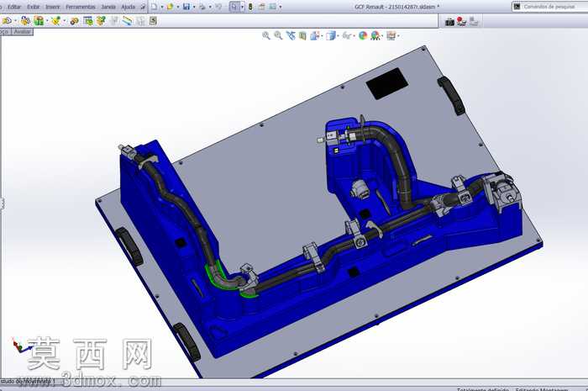588x391 pixels.
Task: Expand the Open file dropdown arrow
Action: point(178,7)
